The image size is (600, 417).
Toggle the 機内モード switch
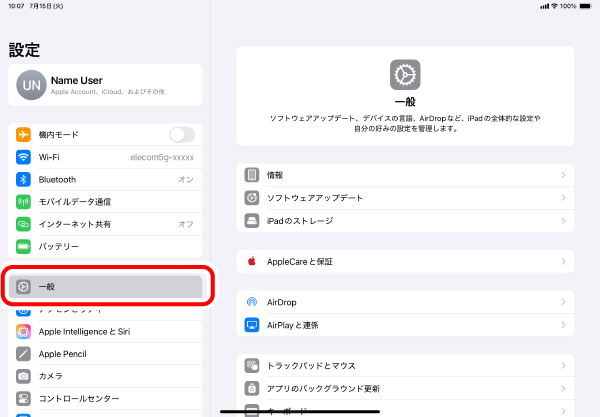pos(182,135)
